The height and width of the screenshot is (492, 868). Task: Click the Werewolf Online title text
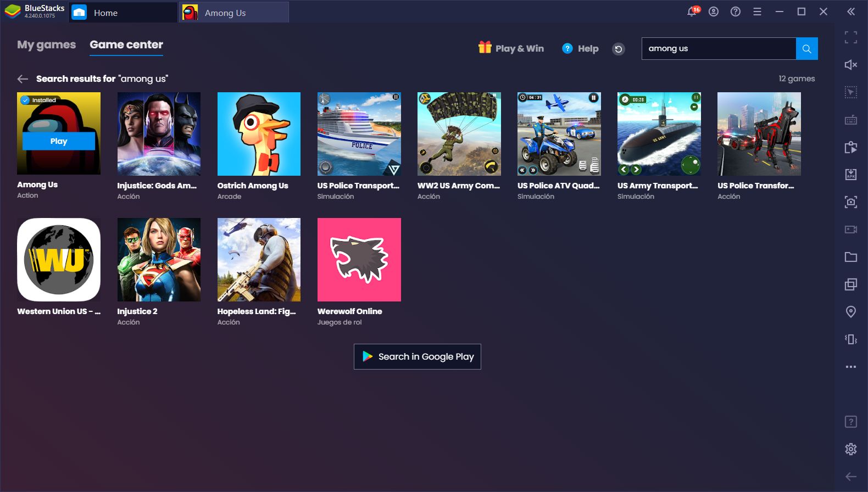tap(349, 311)
